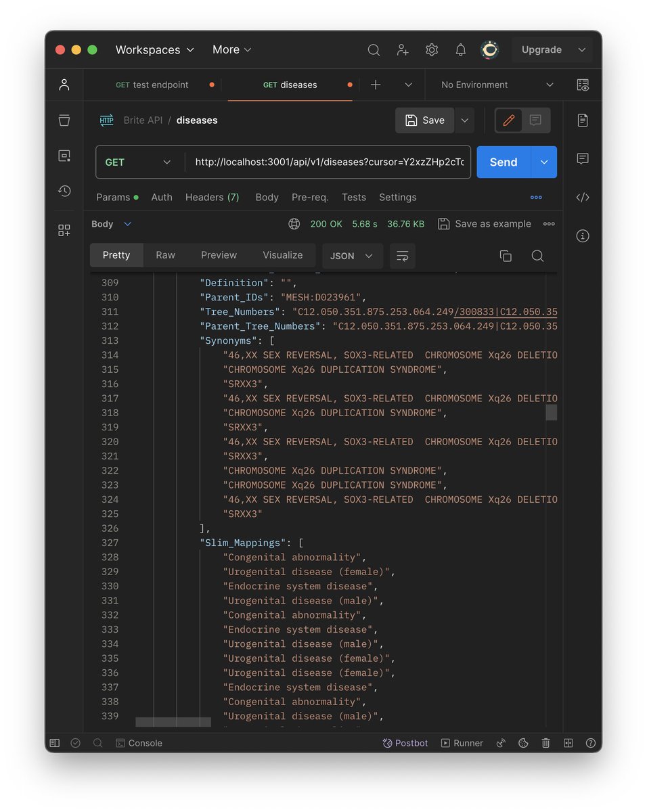This screenshot has width=647, height=812.
Task: Save the request
Action: tap(425, 120)
